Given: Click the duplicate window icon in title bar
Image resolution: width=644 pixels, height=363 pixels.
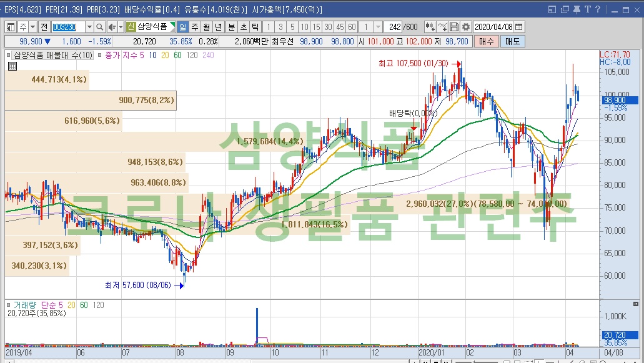Looking at the screenshot, I should 565,9.
